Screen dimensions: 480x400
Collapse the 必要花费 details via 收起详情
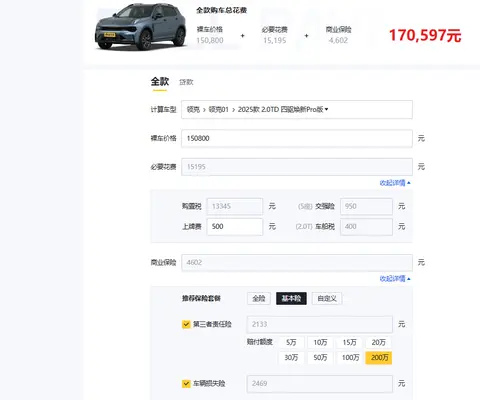point(395,183)
